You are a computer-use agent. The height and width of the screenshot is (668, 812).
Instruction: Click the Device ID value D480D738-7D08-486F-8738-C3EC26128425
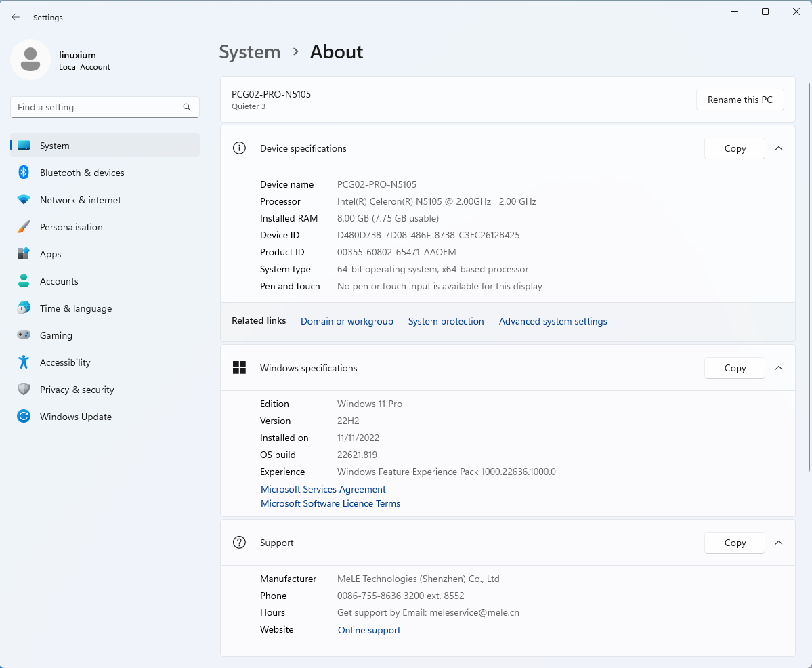point(428,235)
